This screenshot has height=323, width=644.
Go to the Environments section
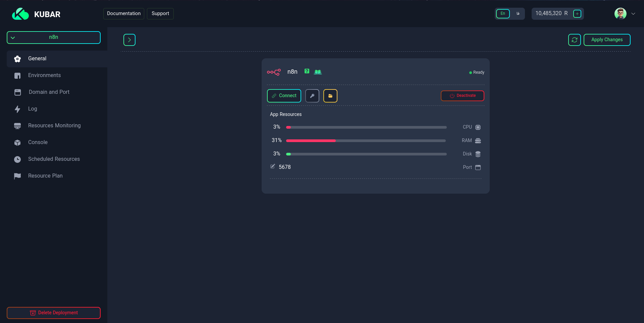coord(57,76)
